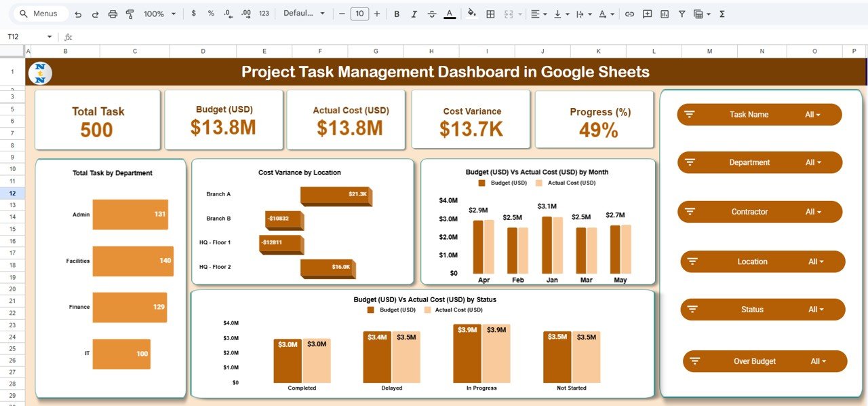The width and height of the screenshot is (868, 406).
Task: Create a filter with the funnel icon
Action: pos(682,13)
